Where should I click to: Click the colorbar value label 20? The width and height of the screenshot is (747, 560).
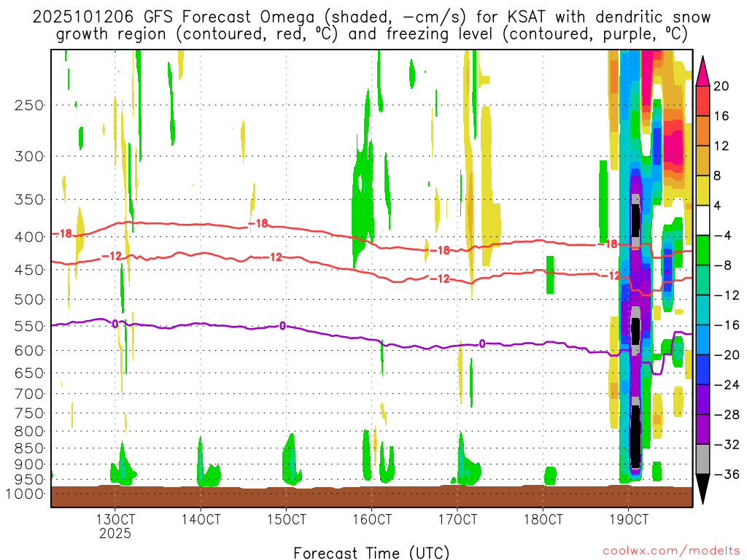coord(721,86)
